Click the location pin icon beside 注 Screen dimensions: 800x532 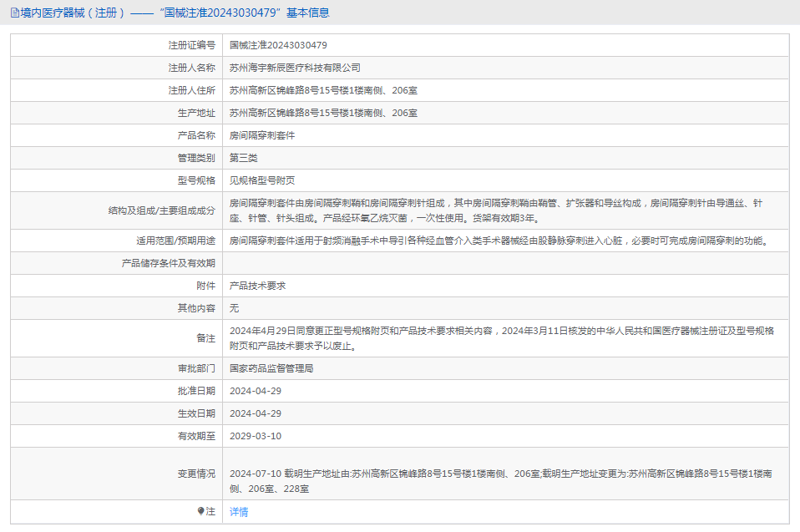(200, 511)
